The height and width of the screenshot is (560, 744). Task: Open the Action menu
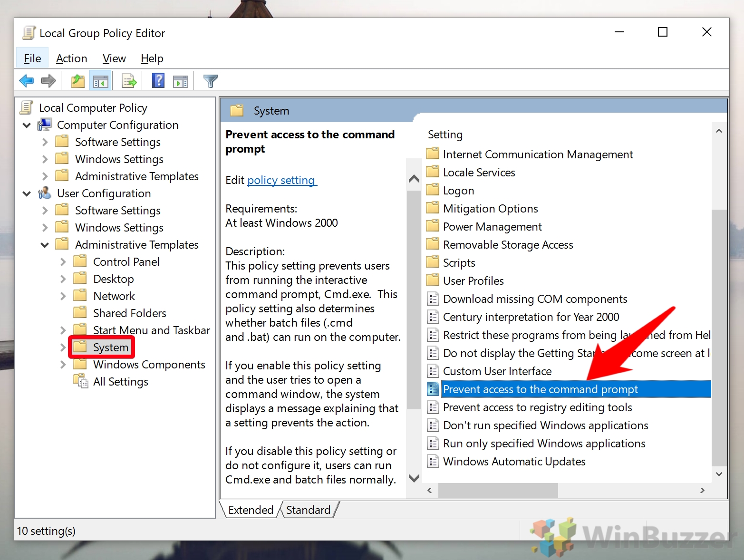click(71, 58)
